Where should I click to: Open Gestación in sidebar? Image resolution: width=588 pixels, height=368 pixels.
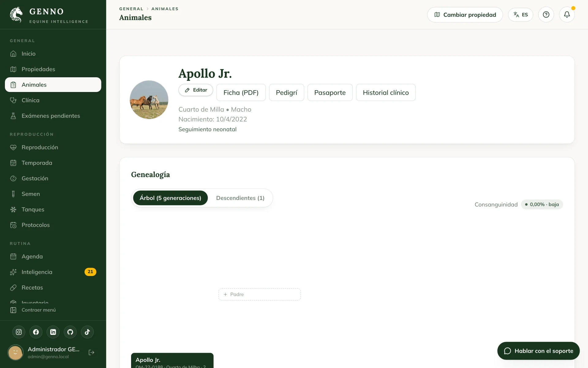tap(53, 178)
